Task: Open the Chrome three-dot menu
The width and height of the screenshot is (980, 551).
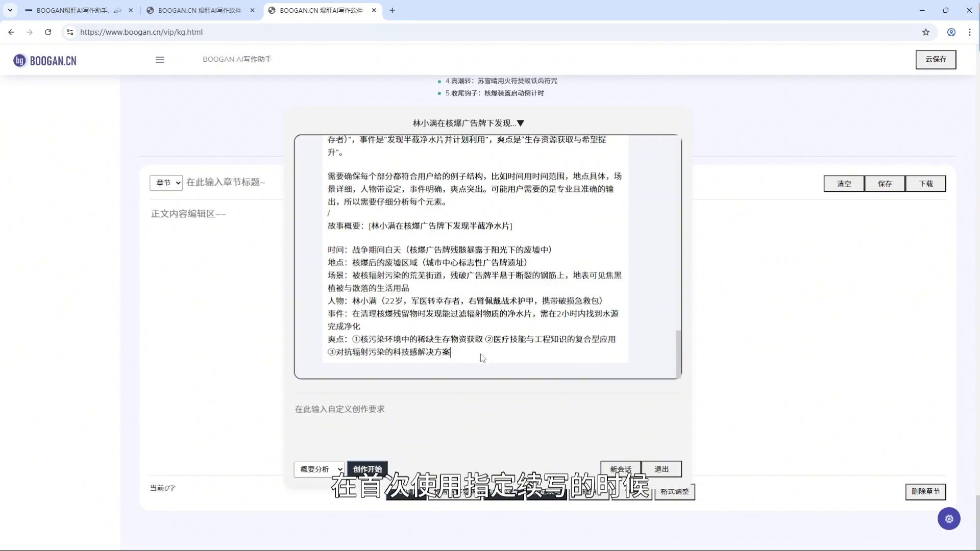Action: click(x=969, y=32)
